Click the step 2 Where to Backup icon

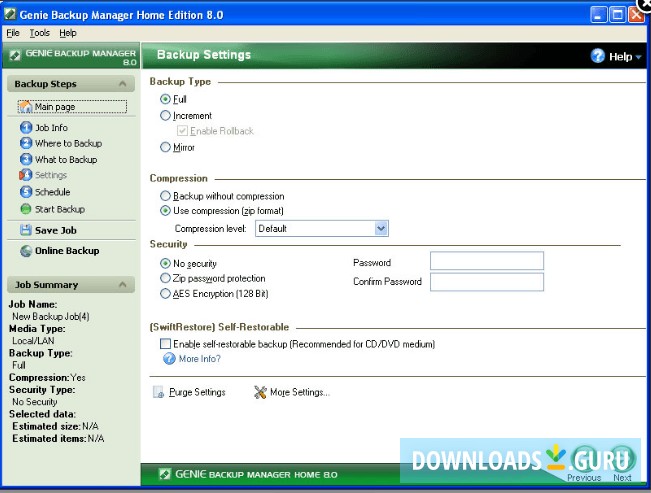26,143
